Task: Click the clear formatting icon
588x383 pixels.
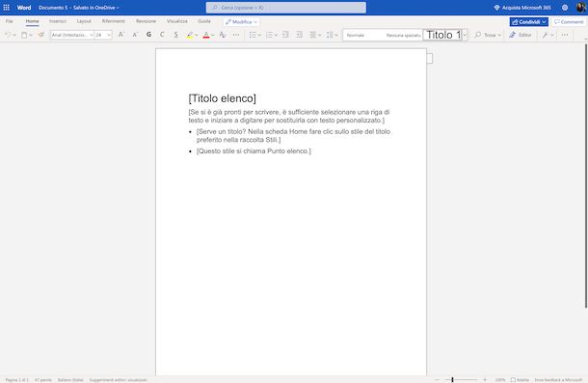Action: tap(223, 35)
